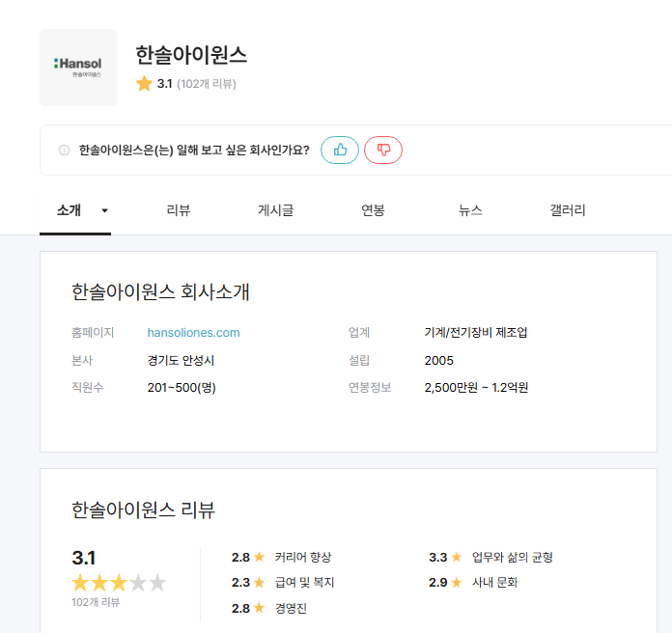Click the 경영진 rating star
Viewport: 672px width, 633px height.
259,608
